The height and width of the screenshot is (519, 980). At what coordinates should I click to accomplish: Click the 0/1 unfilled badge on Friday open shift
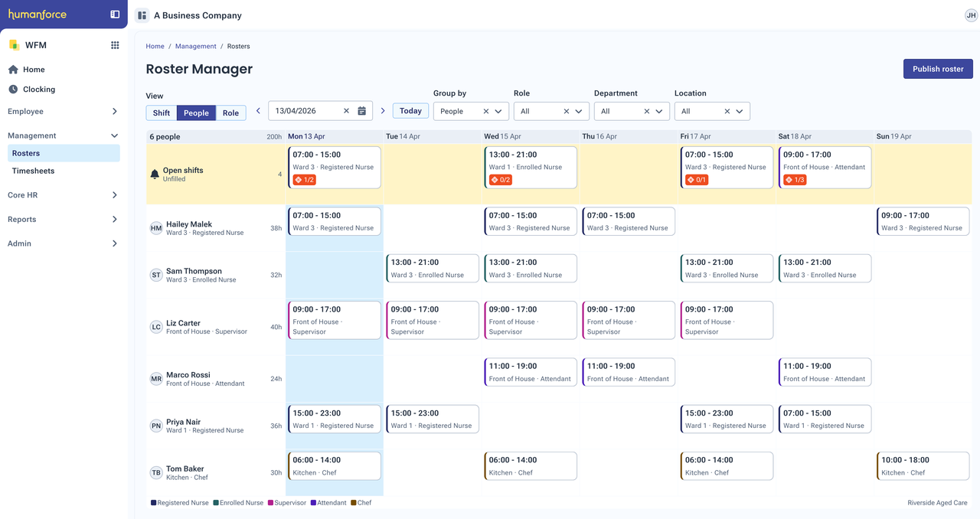pyautogui.click(x=696, y=180)
